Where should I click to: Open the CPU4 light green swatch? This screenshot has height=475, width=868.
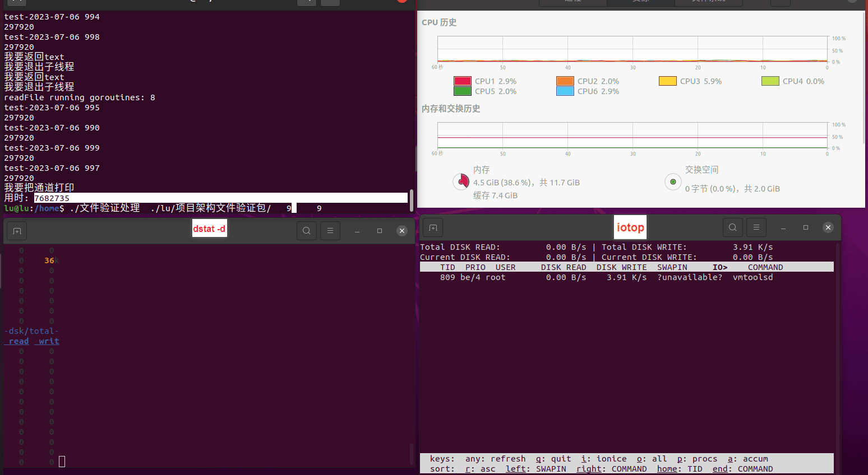click(770, 81)
